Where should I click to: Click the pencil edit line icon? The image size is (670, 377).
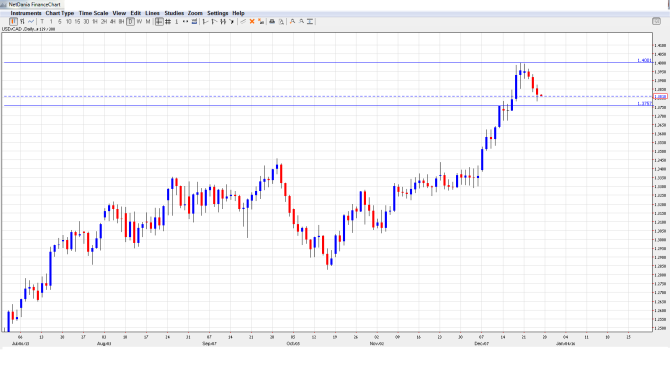tap(243, 21)
